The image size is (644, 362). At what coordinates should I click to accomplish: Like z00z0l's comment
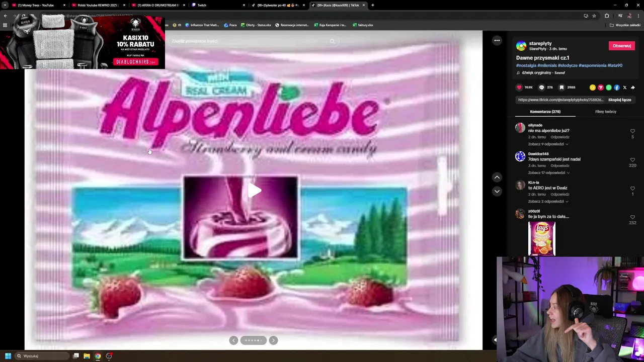click(632, 217)
